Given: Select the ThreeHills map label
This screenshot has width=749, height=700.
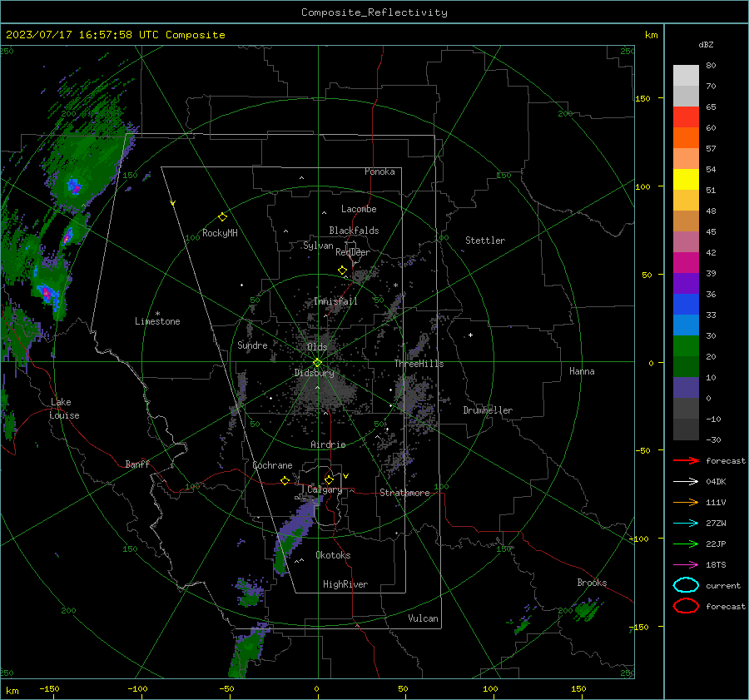Looking at the screenshot, I should [419, 364].
